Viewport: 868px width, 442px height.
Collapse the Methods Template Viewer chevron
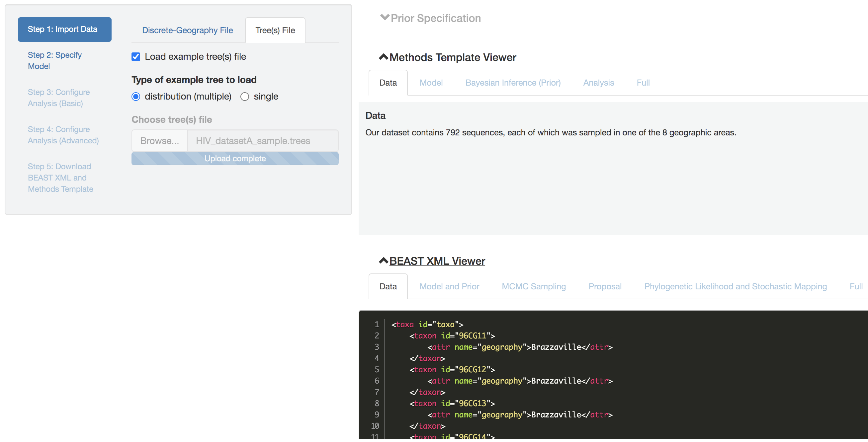(x=384, y=57)
